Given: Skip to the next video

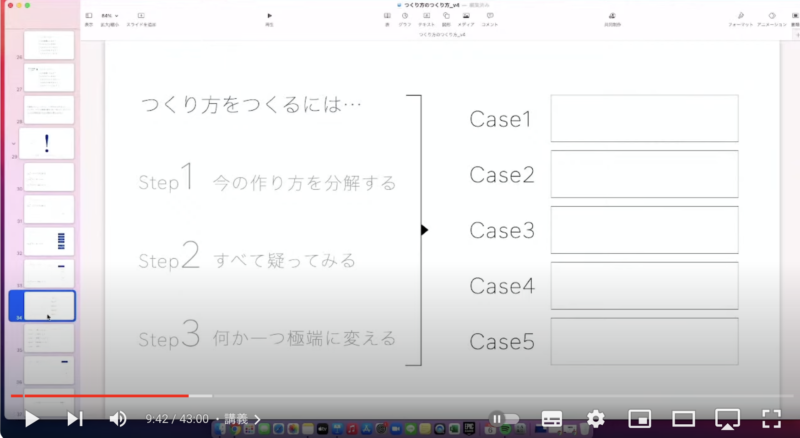Looking at the screenshot, I should click(x=74, y=419).
